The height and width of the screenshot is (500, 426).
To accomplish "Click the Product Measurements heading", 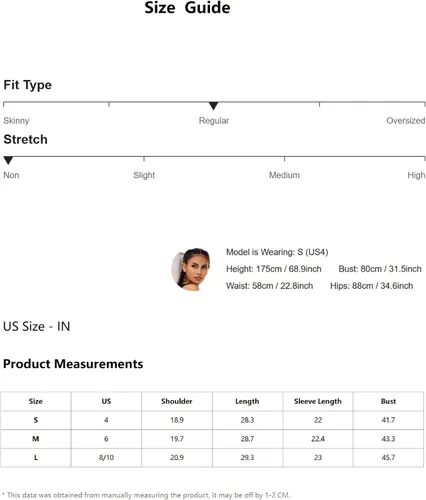I will tap(73, 364).
